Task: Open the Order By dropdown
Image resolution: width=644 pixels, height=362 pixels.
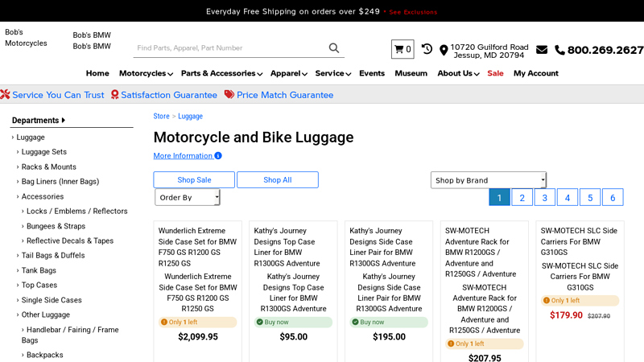Action: [x=187, y=197]
